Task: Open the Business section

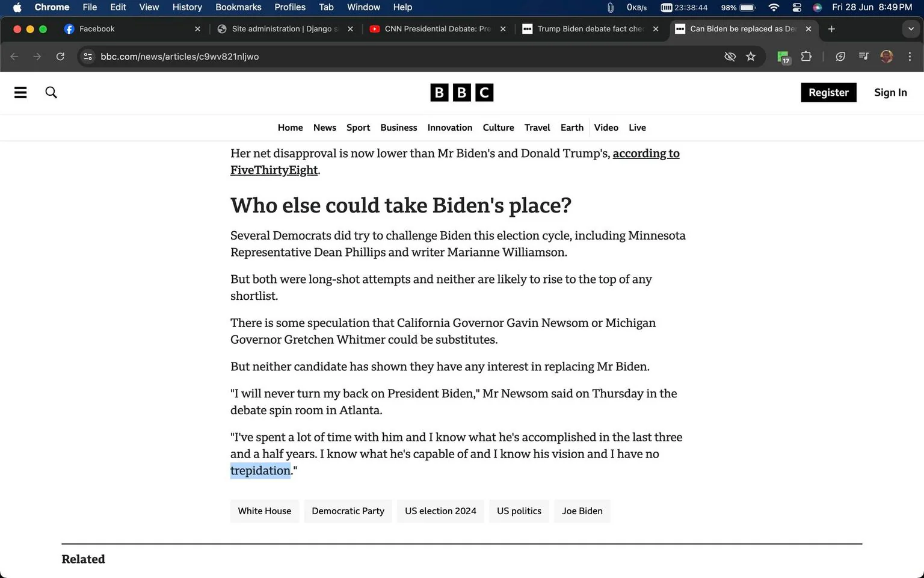Action: 398,128
